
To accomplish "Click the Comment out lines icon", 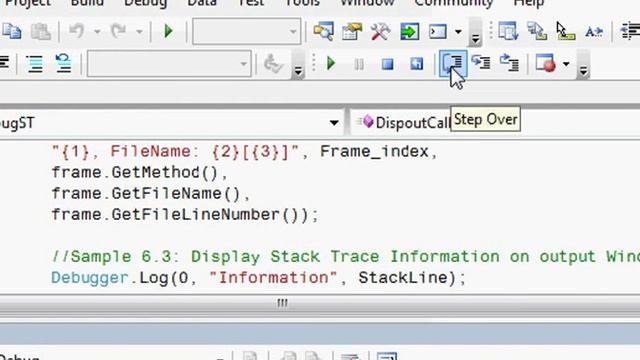I will (x=35, y=64).
